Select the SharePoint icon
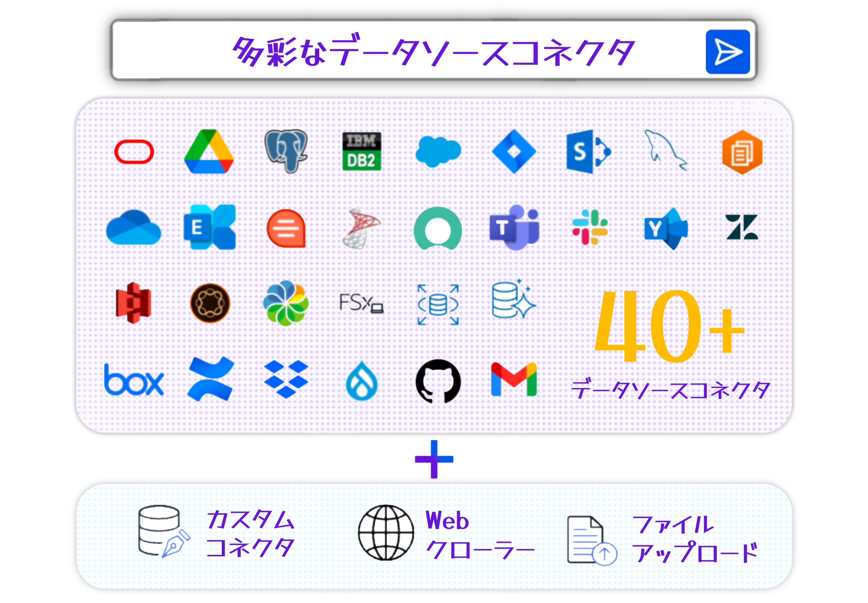The height and width of the screenshot is (603, 868). [x=589, y=151]
